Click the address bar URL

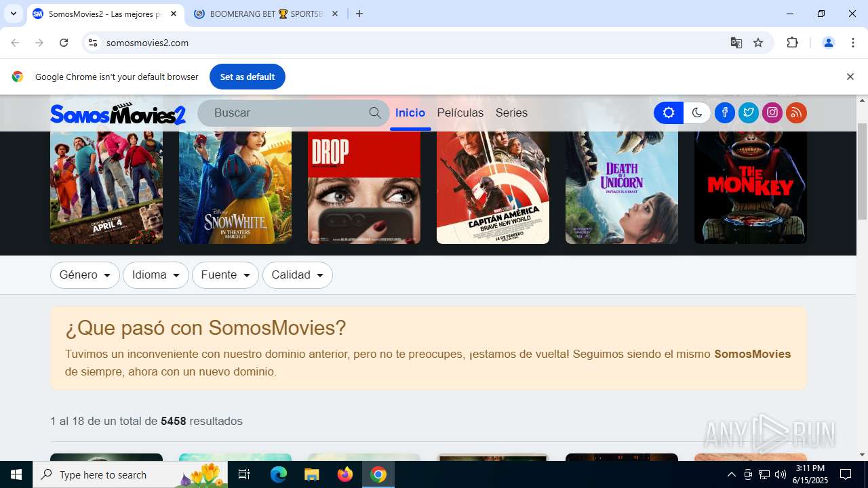[x=147, y=43]
